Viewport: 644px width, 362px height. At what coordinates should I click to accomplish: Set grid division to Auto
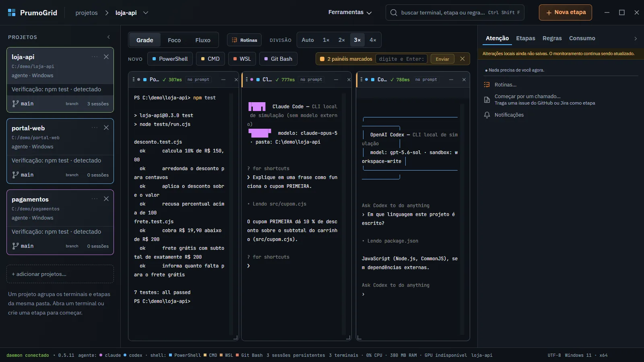[x=308, y=40]
